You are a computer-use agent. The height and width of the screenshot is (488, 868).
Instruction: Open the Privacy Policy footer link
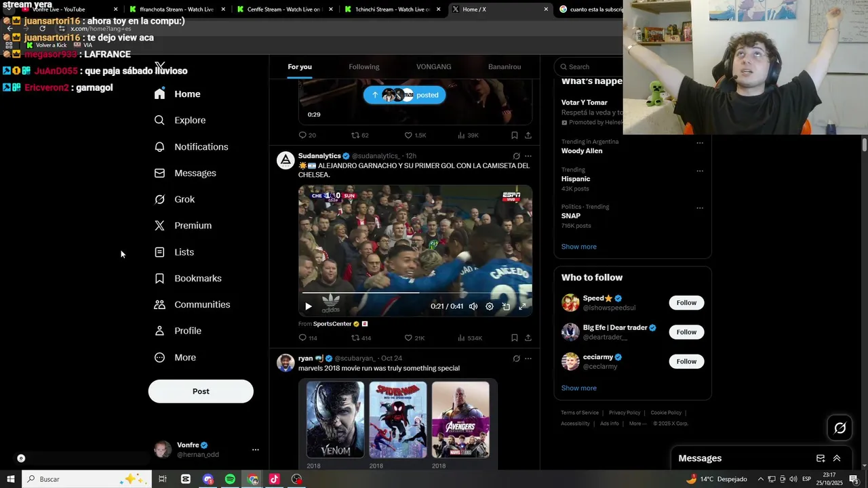tap(625, 413)
